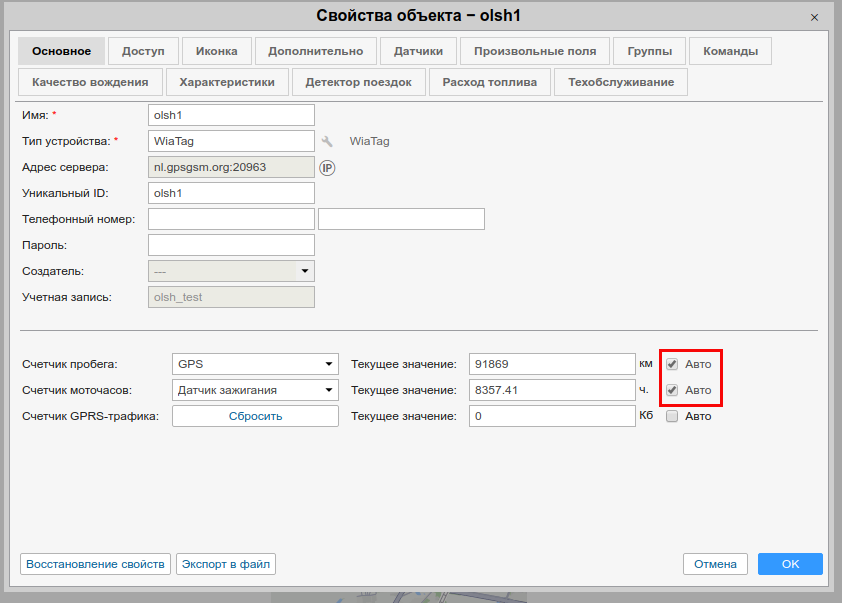842x603 pixels.
Task: Close the object properties dialog
Action: pos(815,17)
